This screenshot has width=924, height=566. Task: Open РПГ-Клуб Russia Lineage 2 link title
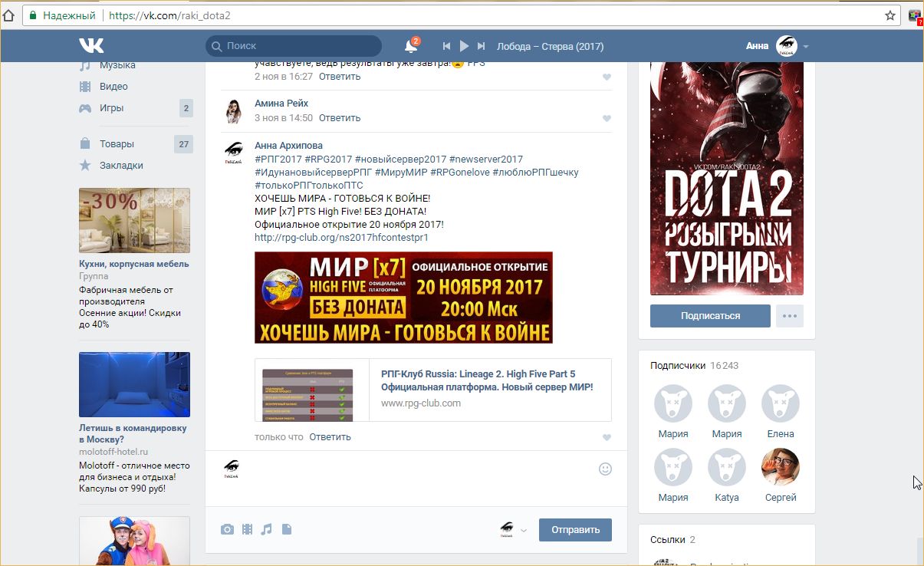[487, 380]
